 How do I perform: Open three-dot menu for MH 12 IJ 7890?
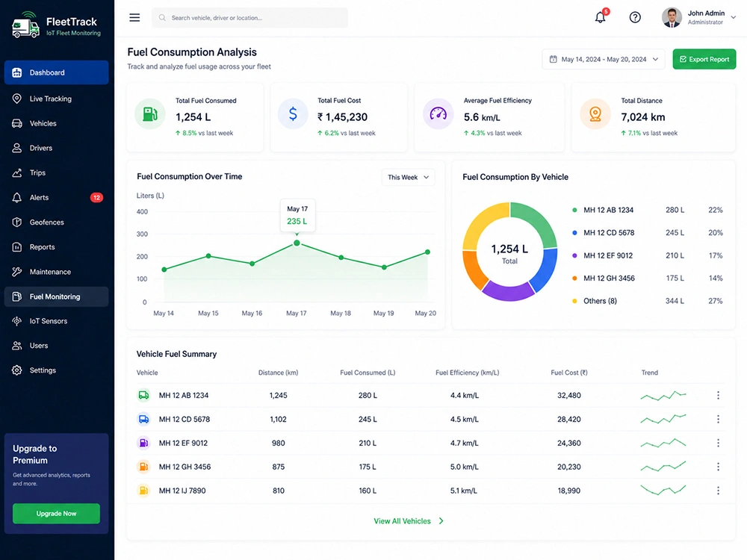[x=718, y=491]
